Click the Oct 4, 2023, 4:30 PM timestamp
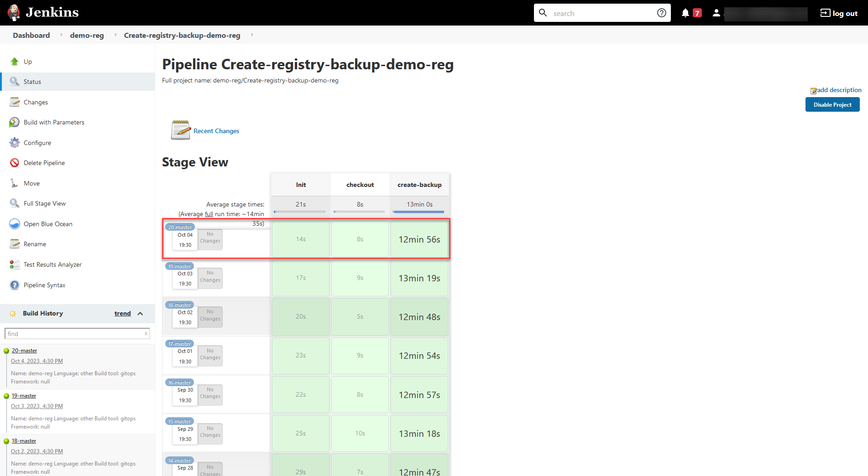868x476 pixels. tap(37, 361)
